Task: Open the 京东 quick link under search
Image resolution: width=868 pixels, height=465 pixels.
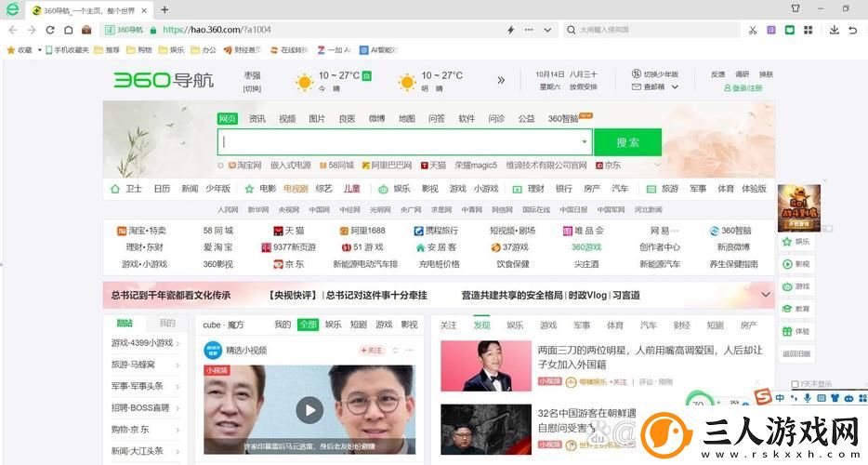Action: tap(608, 166)
